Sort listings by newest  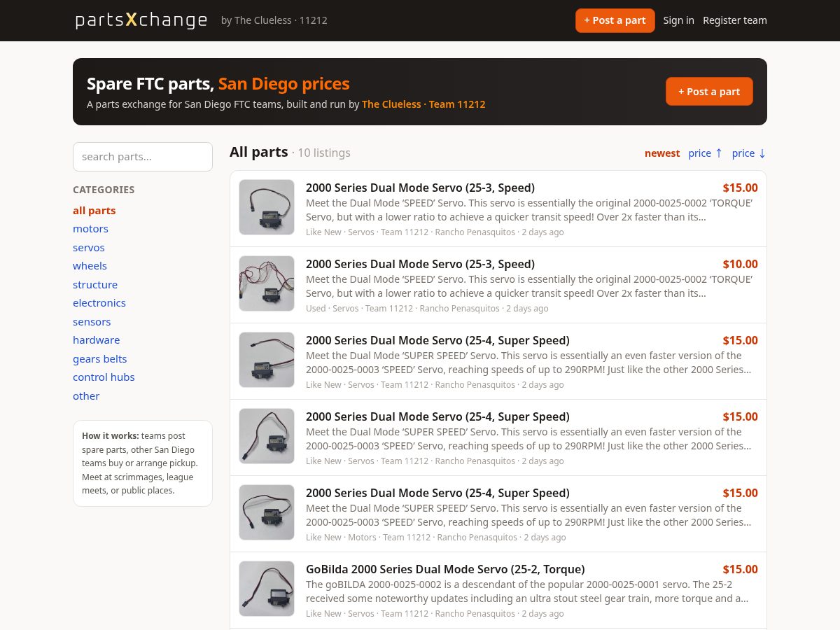pyautogui.click(x=662, y=153)
